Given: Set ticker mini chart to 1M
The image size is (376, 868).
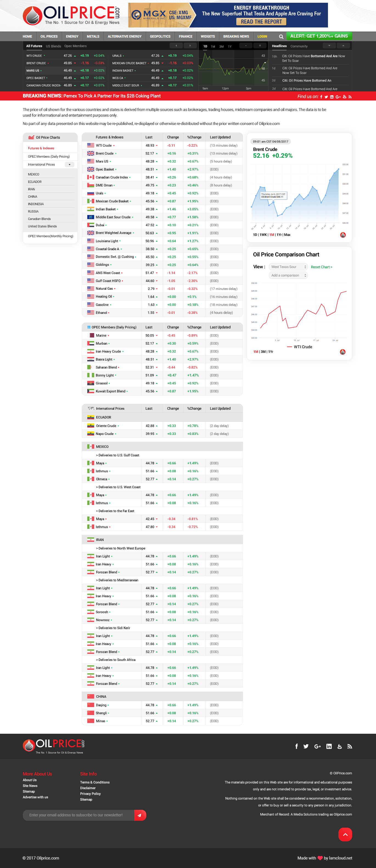Looking at the screenshot, I should [213, 46].
